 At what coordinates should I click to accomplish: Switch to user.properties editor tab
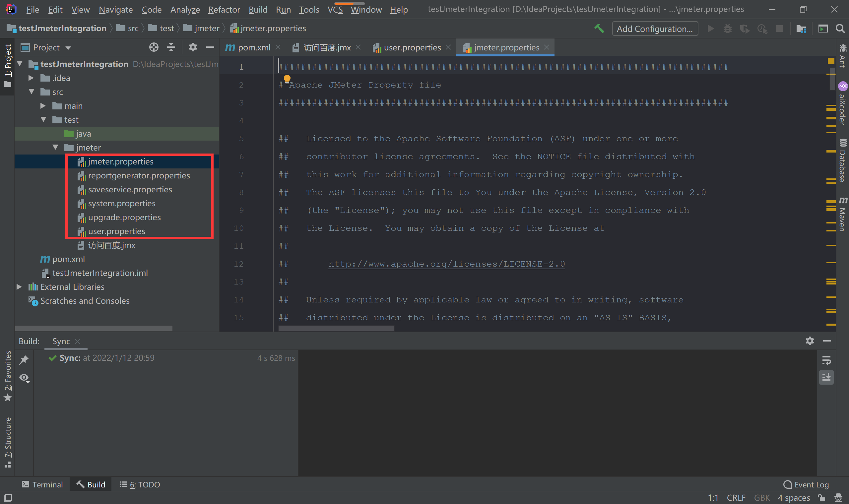point(412,47)
